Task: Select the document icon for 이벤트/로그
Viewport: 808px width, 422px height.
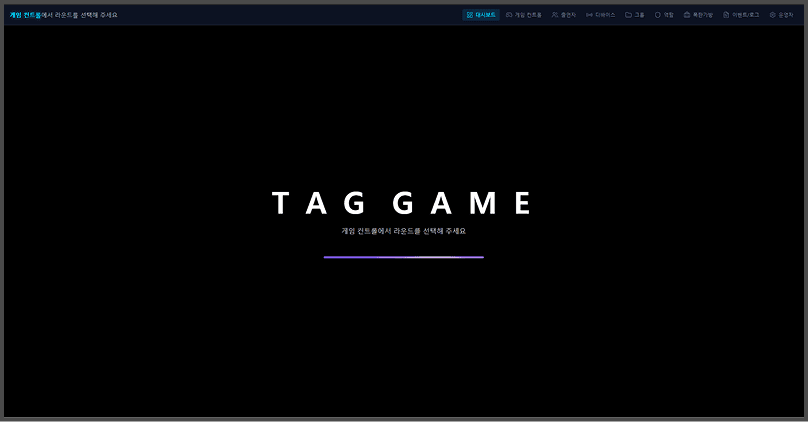Action: pyautogui.click(x=727, y=15)
